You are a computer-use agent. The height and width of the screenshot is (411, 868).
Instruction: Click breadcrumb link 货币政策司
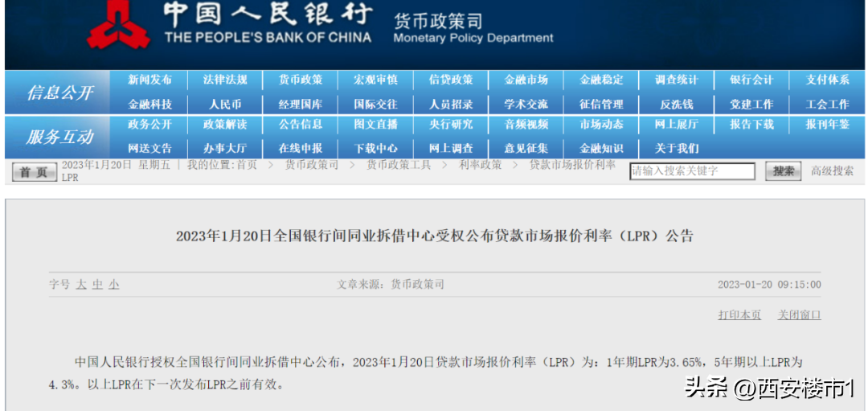tap(312, 165)
